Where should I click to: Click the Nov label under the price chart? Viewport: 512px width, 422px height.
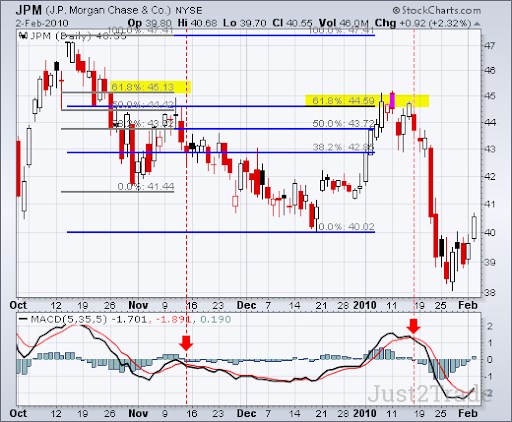point(138,305)
